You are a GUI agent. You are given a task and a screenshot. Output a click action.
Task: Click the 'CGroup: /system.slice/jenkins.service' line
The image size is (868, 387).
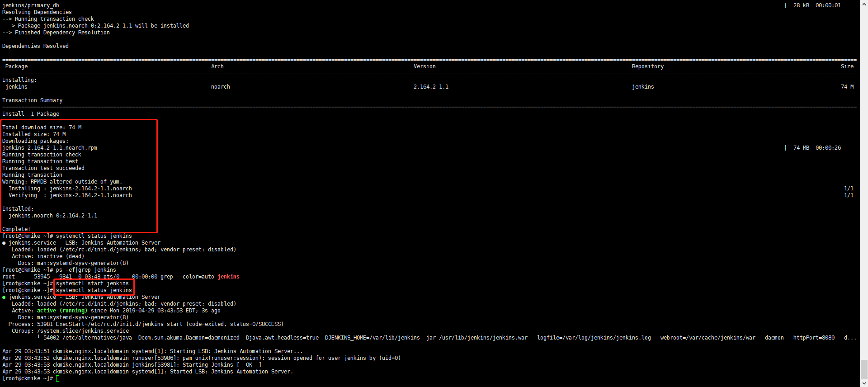coord(71,331)
